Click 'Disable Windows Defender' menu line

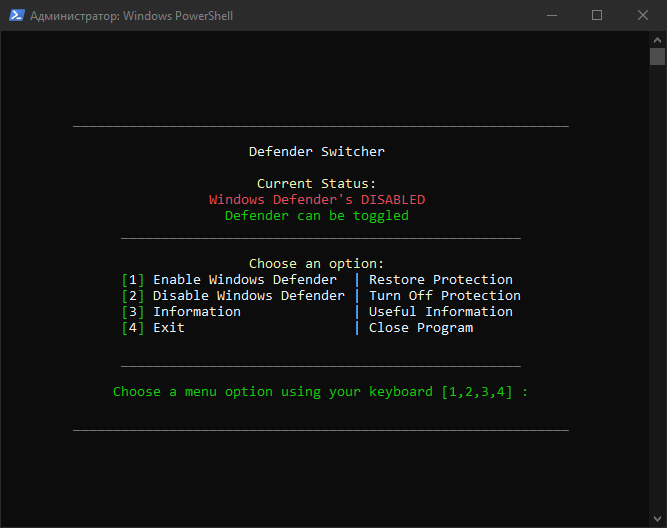pyautogui.click(x=249, y=296)
